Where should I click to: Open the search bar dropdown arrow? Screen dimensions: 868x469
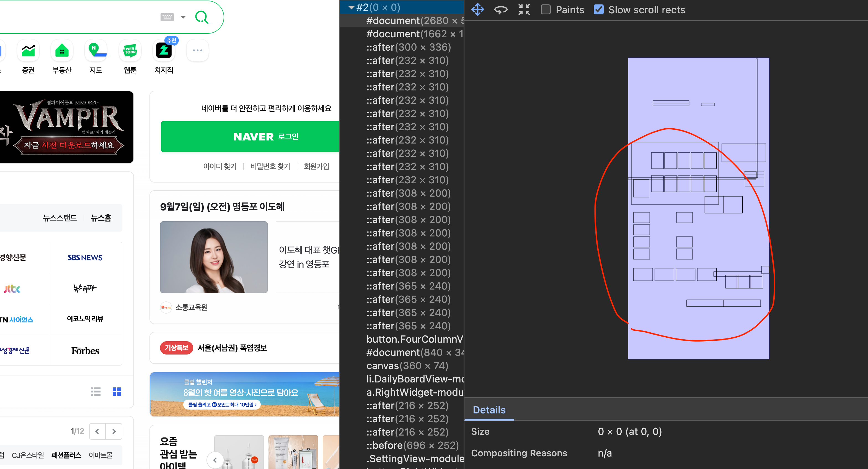tap(183, 17)
